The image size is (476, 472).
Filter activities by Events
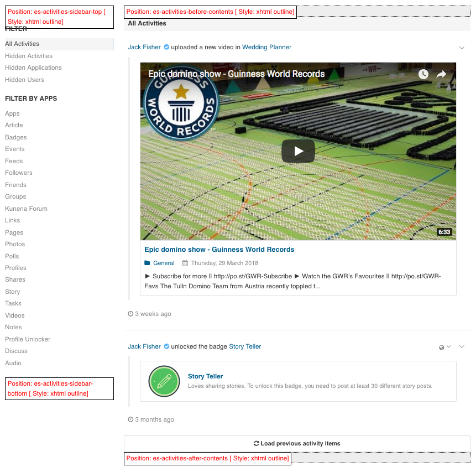[x=14, y=149]
